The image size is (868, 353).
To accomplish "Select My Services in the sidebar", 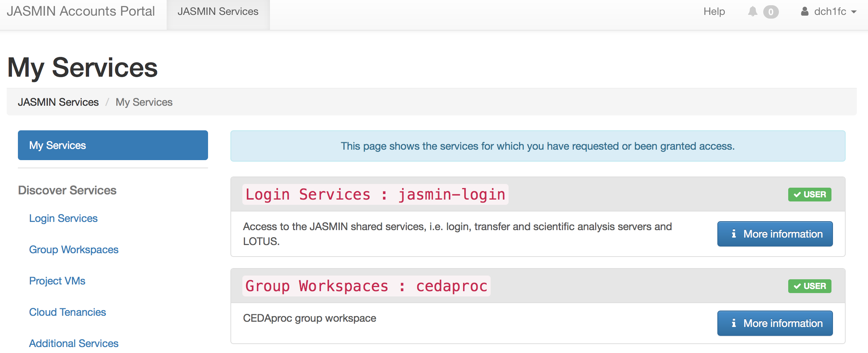I will (x=113, y=145).
